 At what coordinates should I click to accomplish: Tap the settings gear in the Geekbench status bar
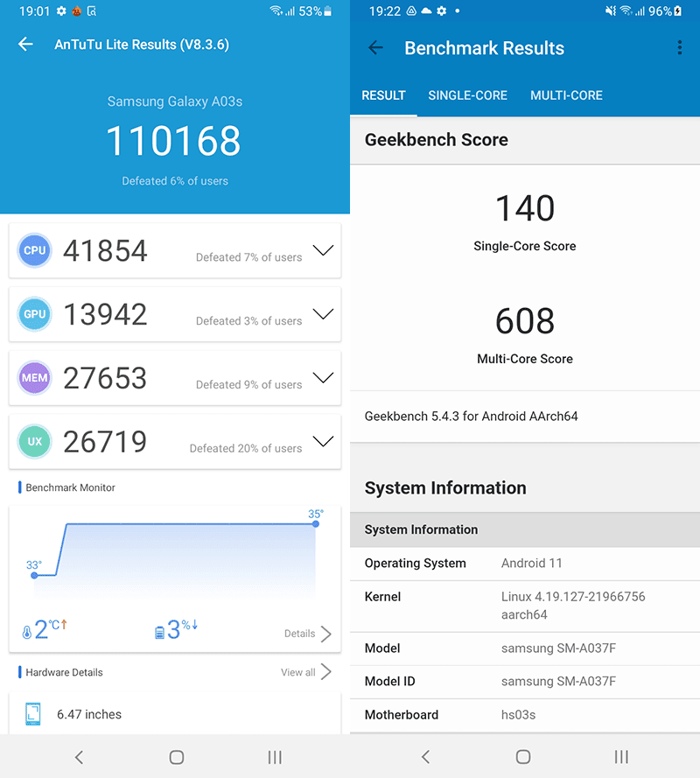tap(442, 11)
